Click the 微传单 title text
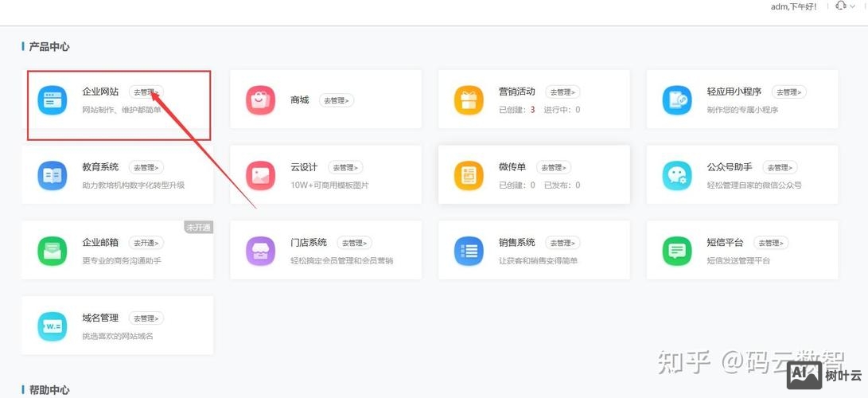This screenshot has height=398, width=868. [x=512, y=167]
